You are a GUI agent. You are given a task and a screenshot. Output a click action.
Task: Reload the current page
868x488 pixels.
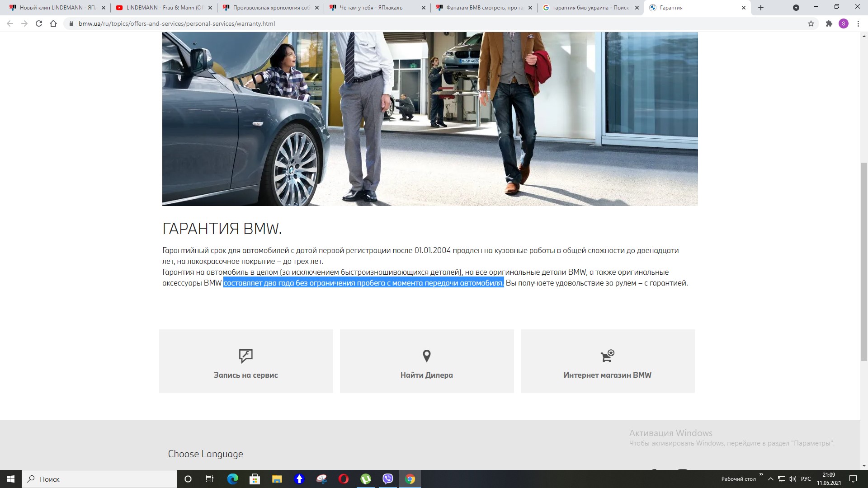[39, 23]
